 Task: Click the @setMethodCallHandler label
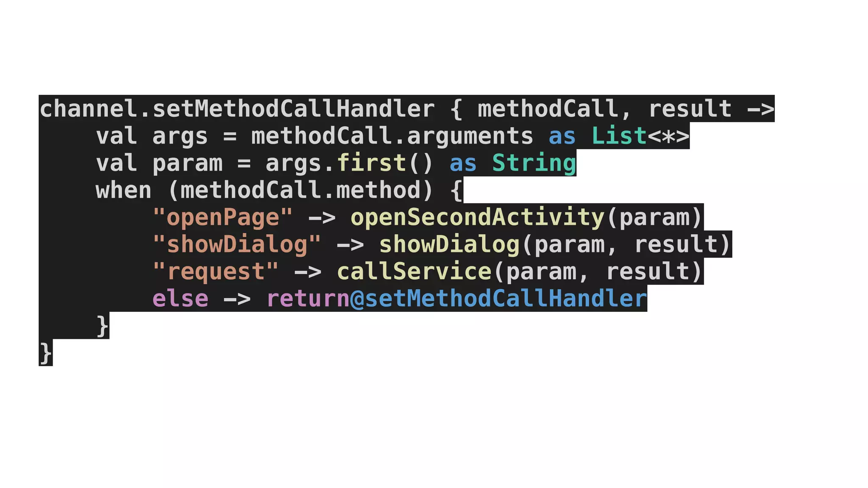[x=499, y=299]
